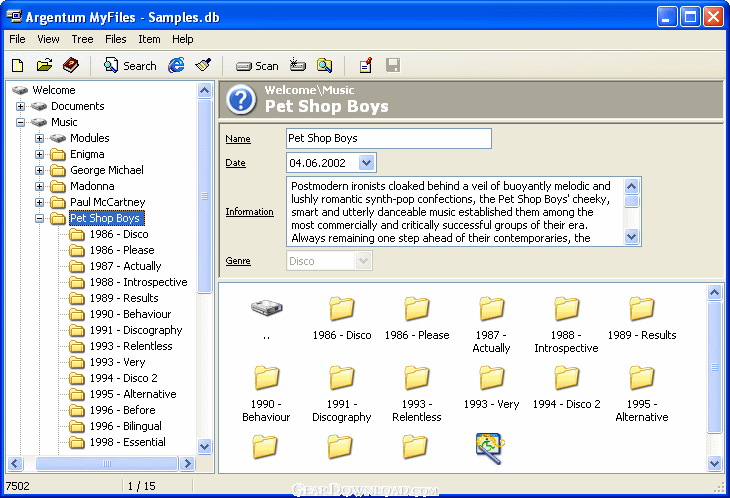Click the drive with sparkle toolbar icon
730x498 pixels.
coord(297,66)
